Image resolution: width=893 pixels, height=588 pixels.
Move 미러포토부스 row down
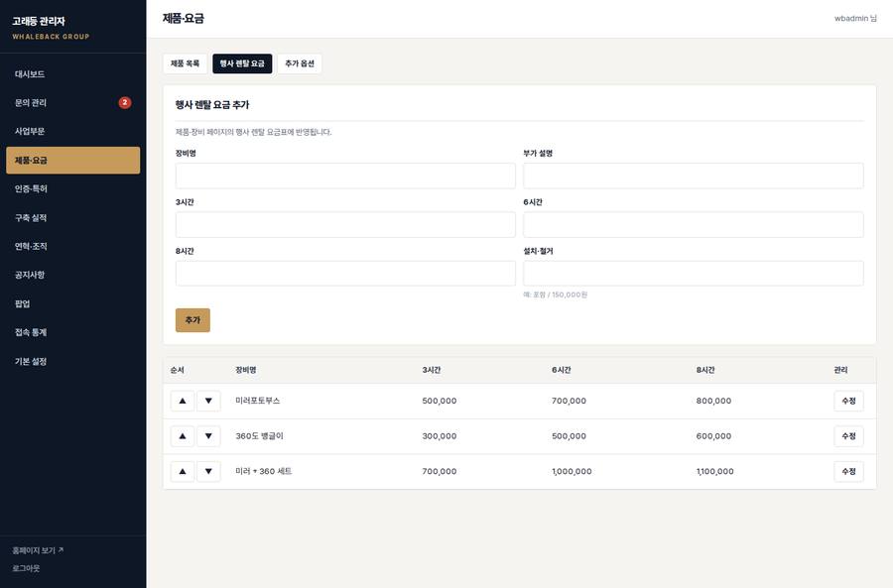coord(208,401)
